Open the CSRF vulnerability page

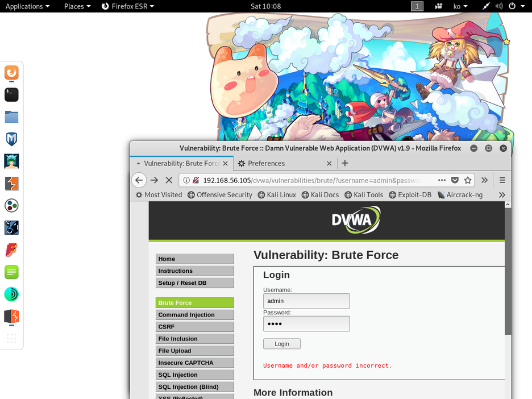[x=195, y=327]
